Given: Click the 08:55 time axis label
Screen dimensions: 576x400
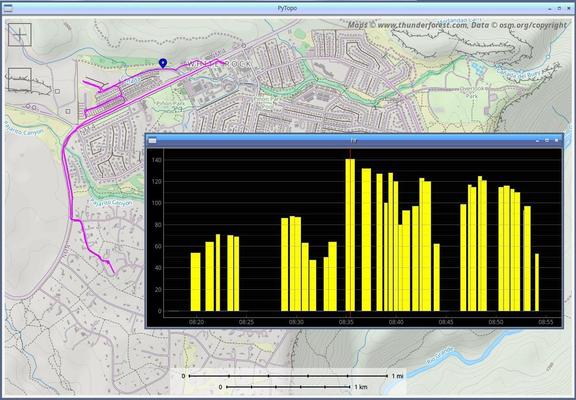Looking at the screenshot, I should coord(546,322).
